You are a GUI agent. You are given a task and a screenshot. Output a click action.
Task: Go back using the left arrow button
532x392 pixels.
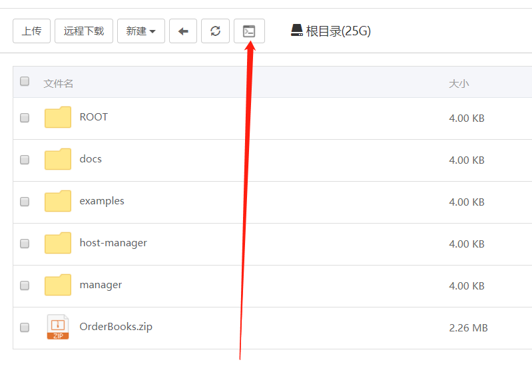point(183,31)
